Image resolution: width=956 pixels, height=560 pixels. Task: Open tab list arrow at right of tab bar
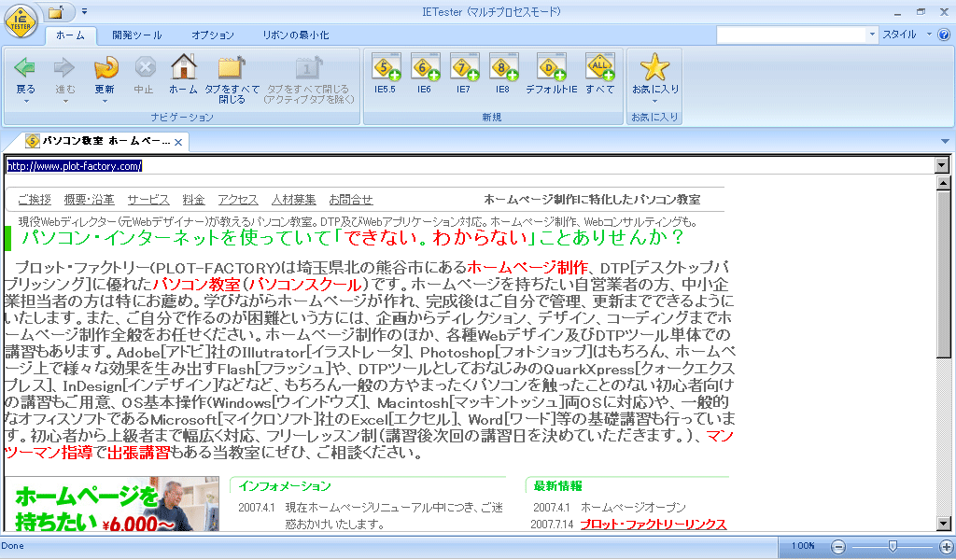click(945, 141)
